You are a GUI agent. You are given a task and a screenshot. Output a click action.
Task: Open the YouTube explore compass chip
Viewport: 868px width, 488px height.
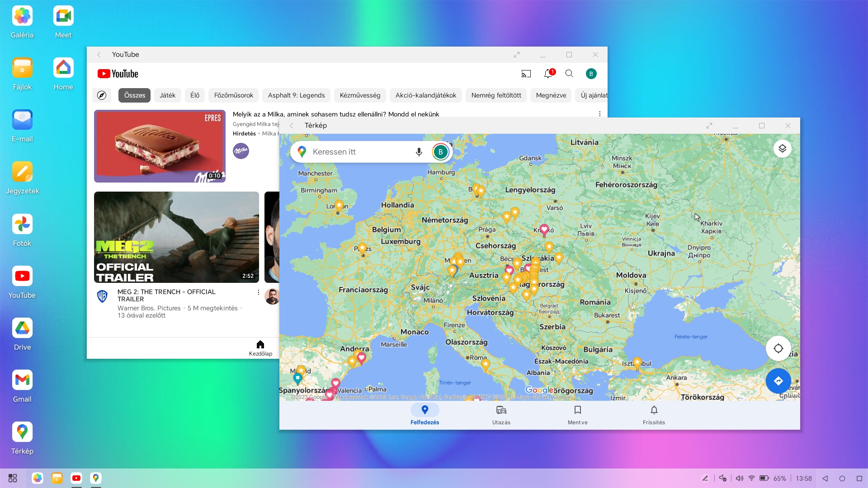[x=102, y=95]
